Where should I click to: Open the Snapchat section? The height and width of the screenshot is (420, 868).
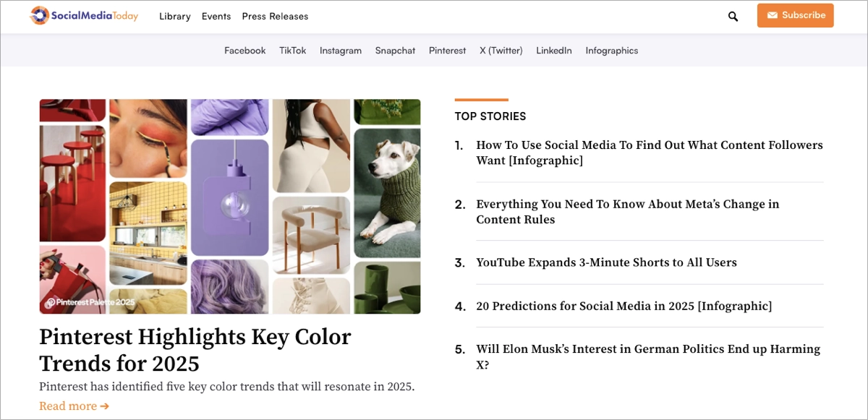(x=395, y=51)
